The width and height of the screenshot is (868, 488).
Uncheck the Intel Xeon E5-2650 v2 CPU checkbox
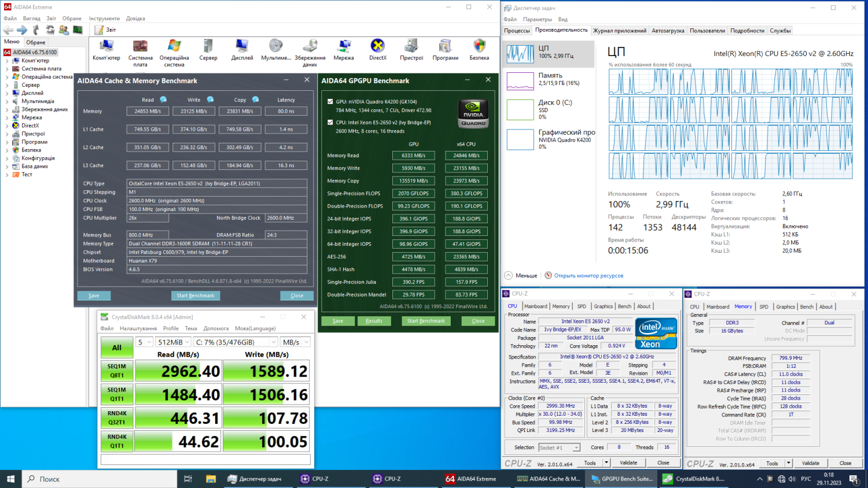(330, 123)
